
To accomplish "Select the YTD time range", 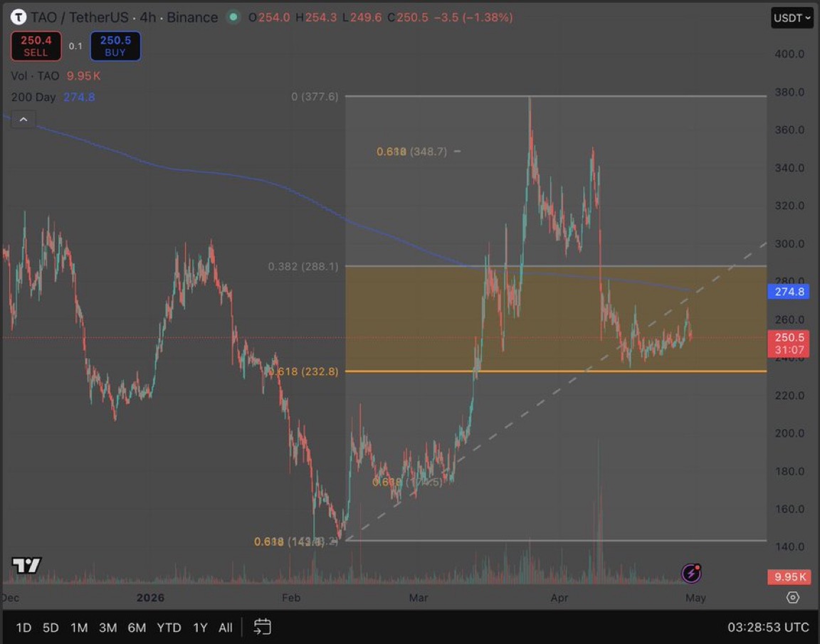I will click(x=169, y=627).
